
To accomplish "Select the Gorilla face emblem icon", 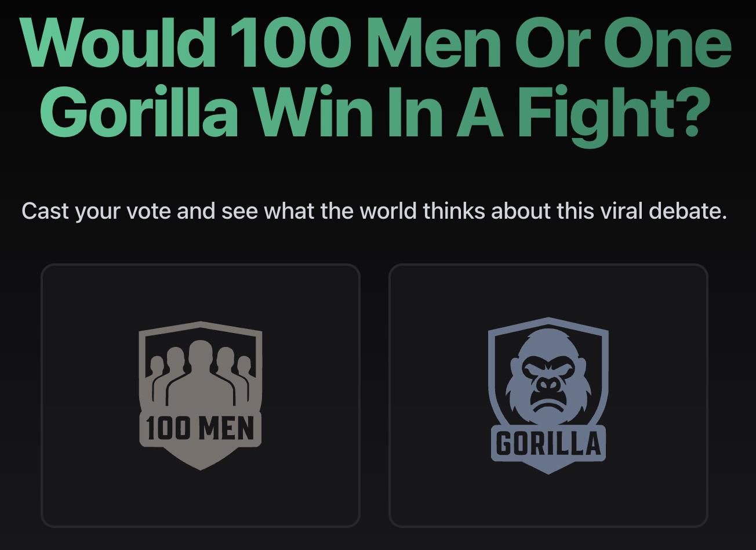I will [x=547, y=395].
